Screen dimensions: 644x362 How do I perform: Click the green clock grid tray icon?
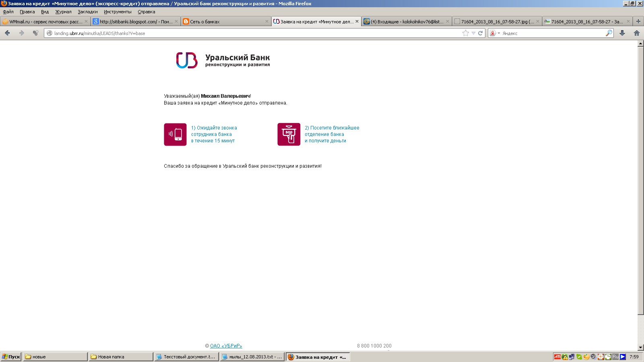coord(608,357)
